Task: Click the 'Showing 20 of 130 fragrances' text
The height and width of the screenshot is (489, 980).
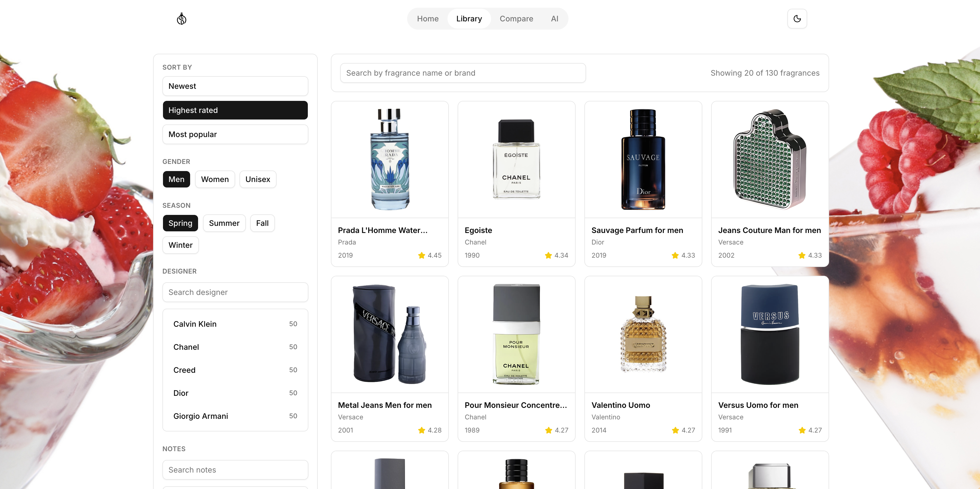Action: pyautogui.click(x=765, y=73)
